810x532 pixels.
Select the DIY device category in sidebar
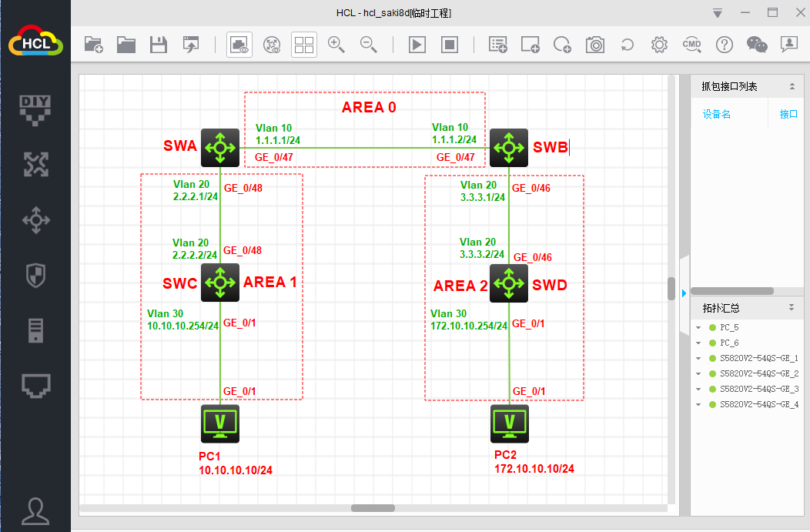click(x=35, y=110)
